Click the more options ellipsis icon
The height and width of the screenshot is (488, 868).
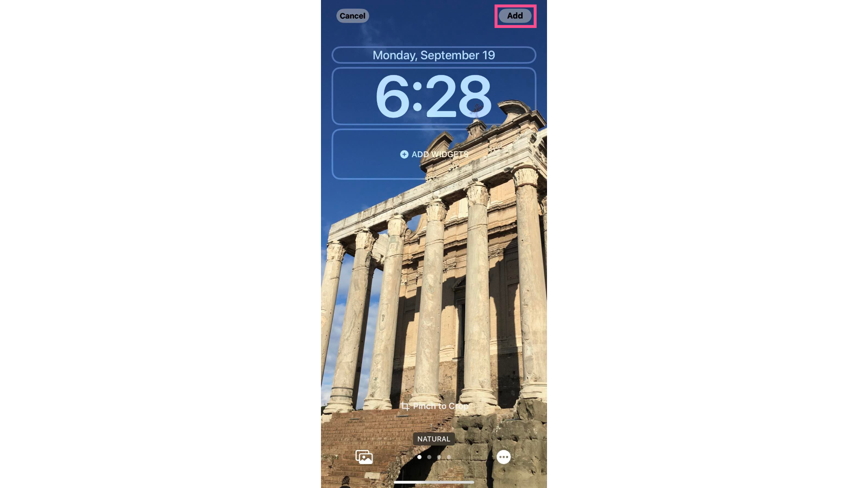(x=503, y=456)
